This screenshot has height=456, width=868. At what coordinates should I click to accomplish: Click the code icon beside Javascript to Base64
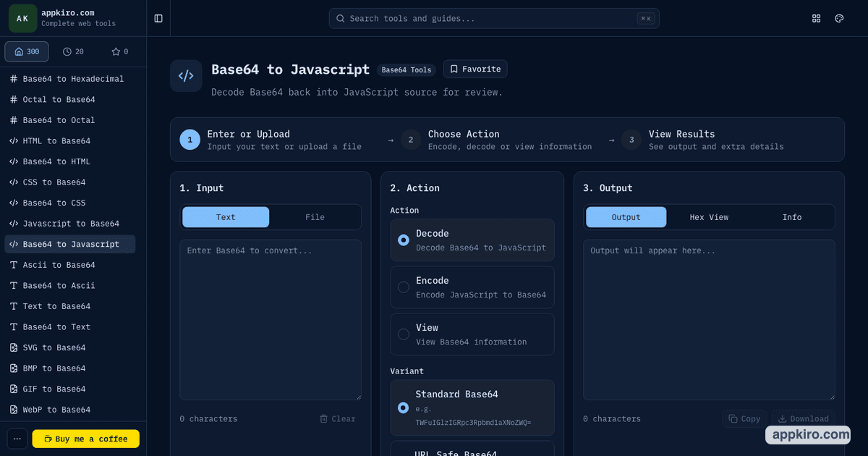pyautogui.click(x=14, y=224)
